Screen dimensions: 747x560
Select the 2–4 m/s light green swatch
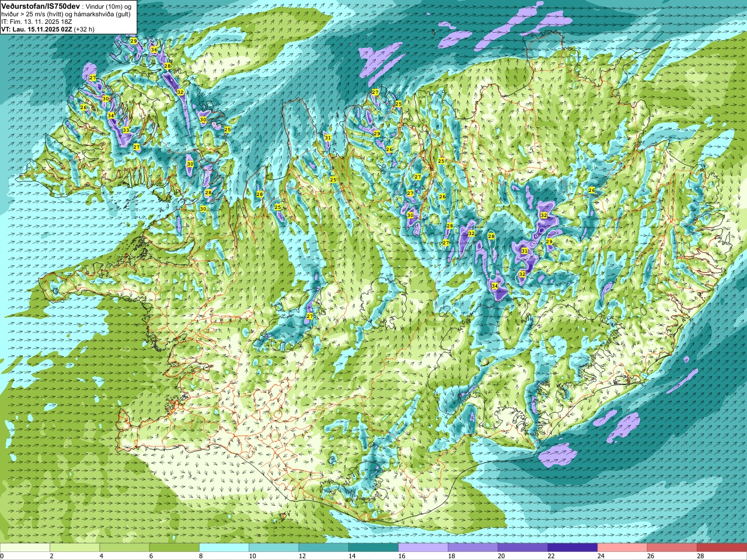coord(75,548)
